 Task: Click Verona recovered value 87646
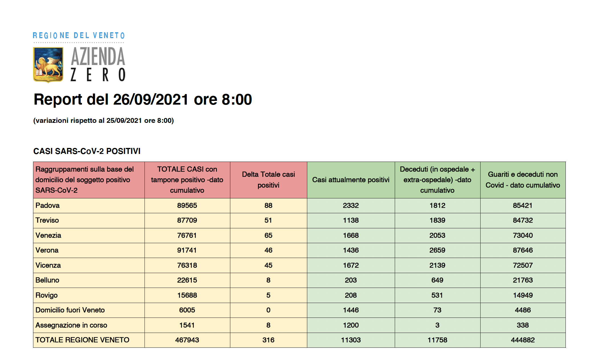click(x=523, y=250)
